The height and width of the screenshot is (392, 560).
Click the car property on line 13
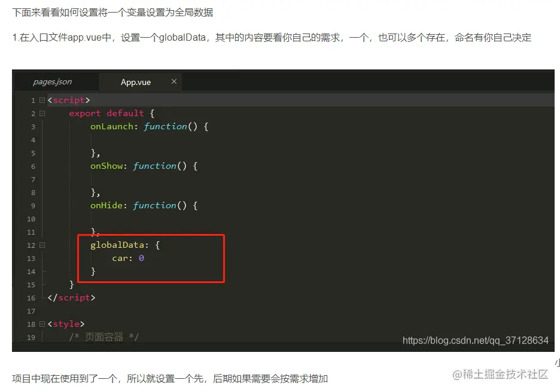(120, 259)
